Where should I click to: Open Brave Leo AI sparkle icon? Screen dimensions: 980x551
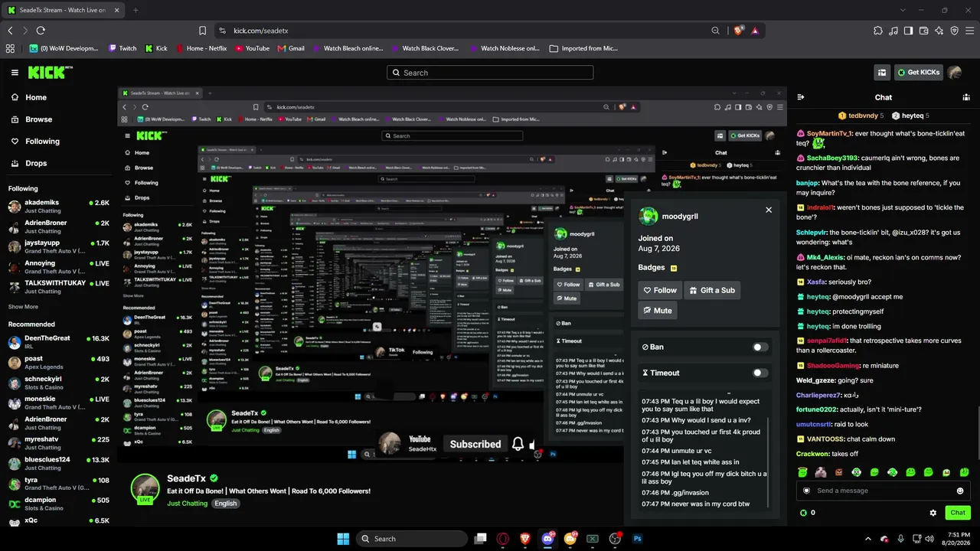point(939,31)
